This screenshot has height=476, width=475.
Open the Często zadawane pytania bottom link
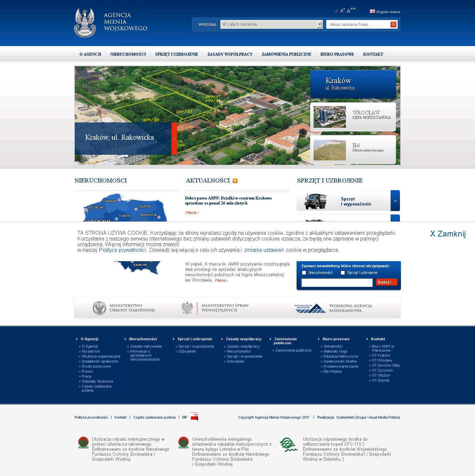(154, 417)
